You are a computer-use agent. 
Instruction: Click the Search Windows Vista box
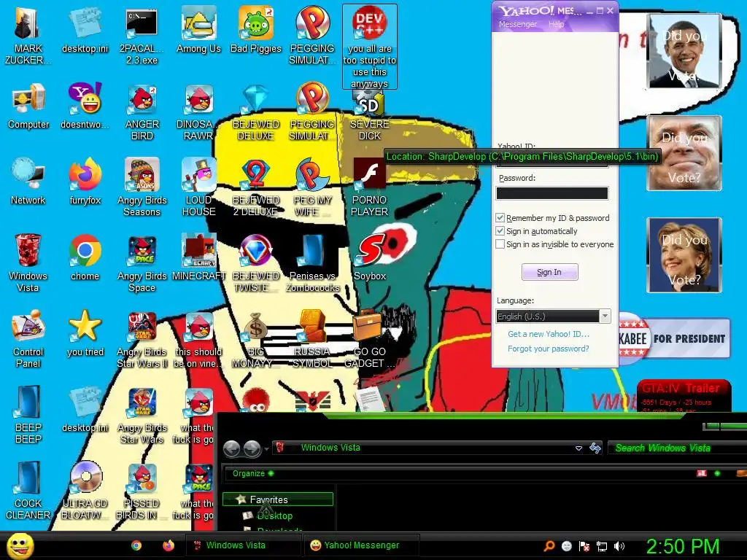[677, 448]
